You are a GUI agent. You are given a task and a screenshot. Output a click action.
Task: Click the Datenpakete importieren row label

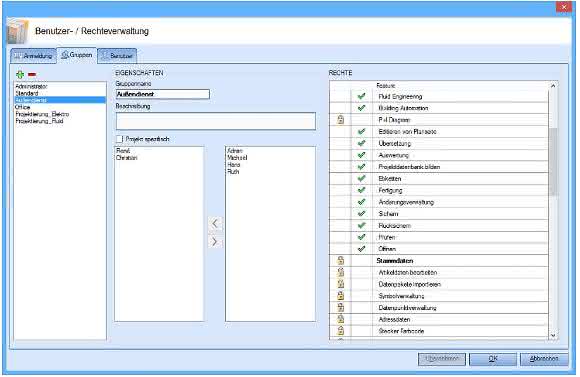coord(409,284)
